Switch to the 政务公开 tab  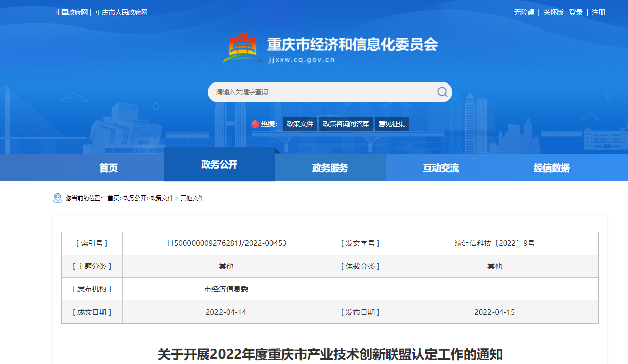219,164
